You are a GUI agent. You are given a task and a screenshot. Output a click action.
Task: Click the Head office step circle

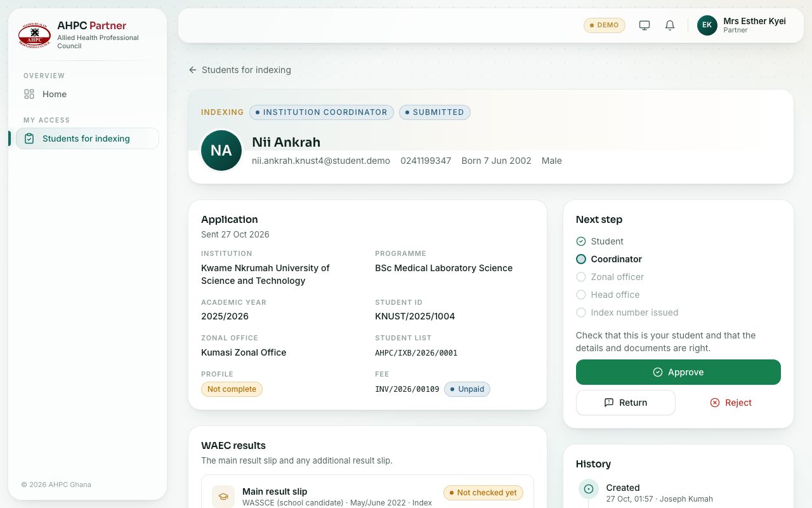click(x=581, y=295)
